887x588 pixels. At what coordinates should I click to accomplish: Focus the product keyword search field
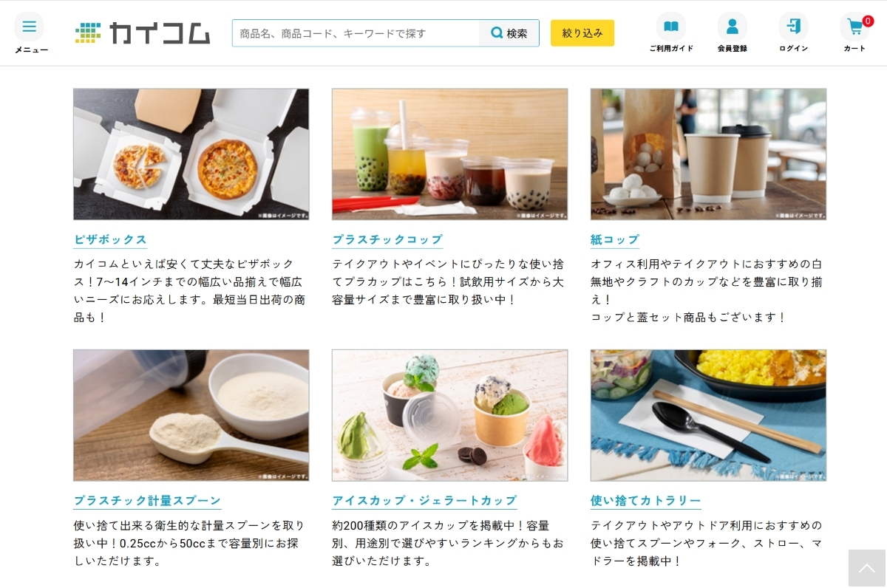[356, 33]
